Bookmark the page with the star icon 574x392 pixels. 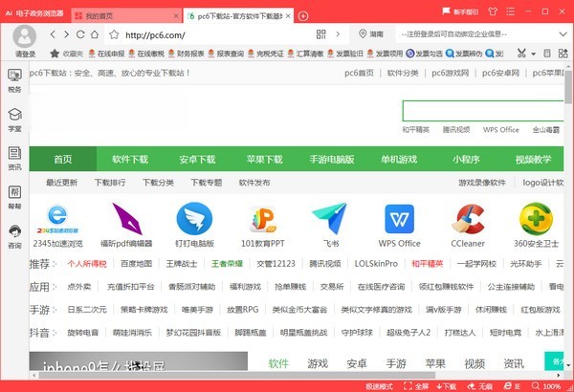[114, 34]
